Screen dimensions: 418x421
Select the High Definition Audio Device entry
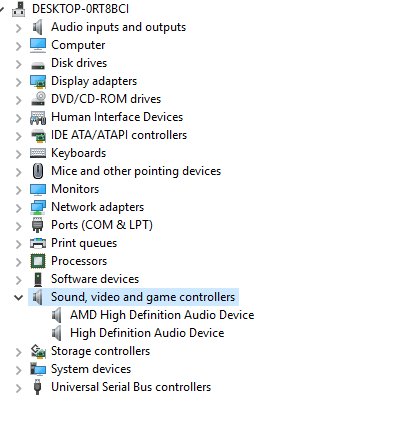(x=147, y=333)
